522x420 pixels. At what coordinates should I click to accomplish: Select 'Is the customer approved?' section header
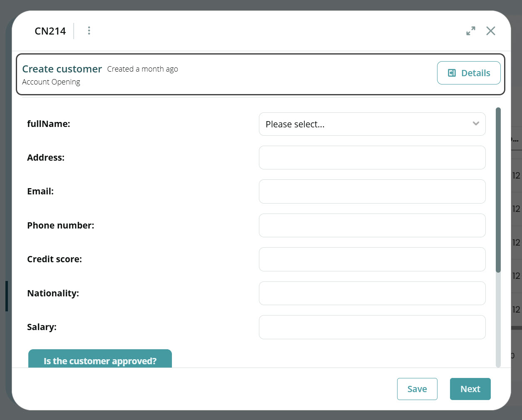(x=100, y=360)
